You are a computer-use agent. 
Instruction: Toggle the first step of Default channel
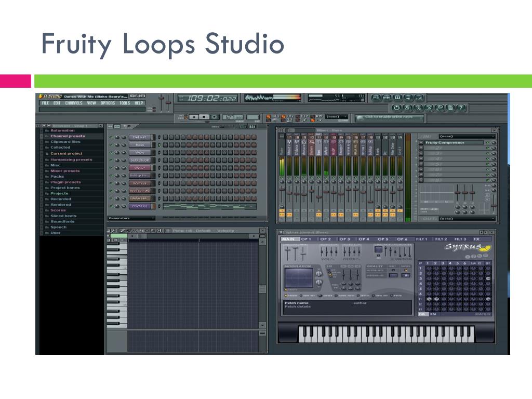(x=166, y=137)
